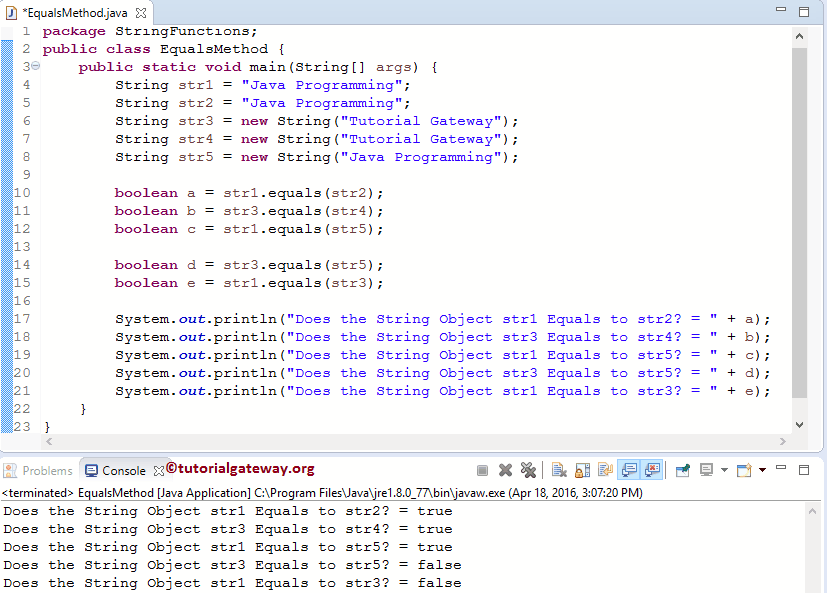Close the EqualsMethod.java editor tab
This screenshot has width=827, height=593.
click(141, 13)
